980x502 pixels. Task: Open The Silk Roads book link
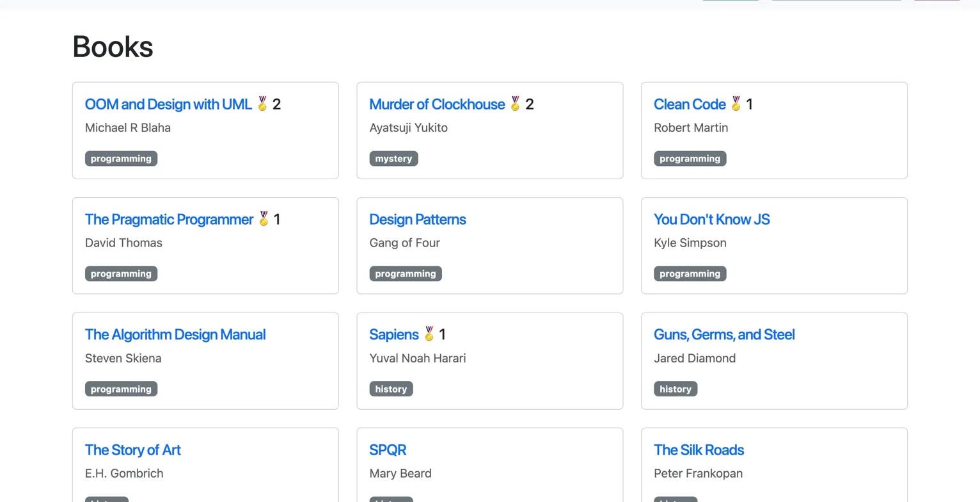tap(699, 449)
